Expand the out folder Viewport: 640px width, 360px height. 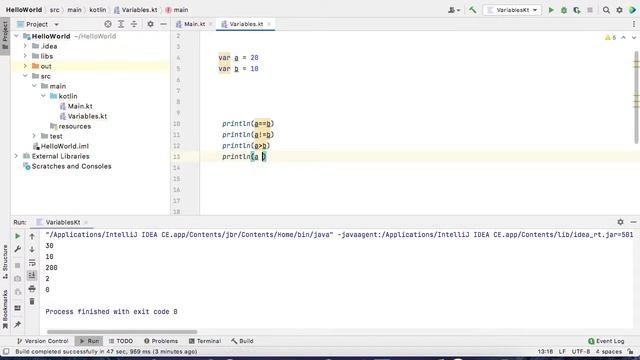coord(25,66)
